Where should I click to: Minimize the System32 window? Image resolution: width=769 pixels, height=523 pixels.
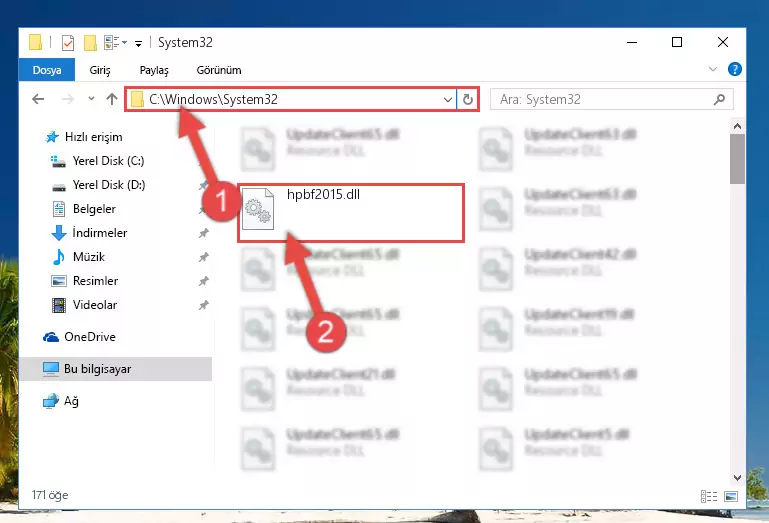(x=632, y=43)
